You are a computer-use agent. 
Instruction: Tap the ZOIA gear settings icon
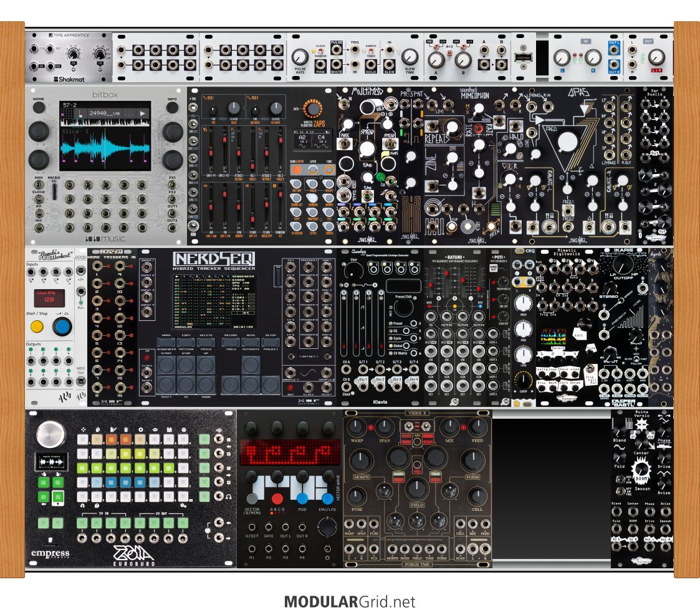(183, 506)
